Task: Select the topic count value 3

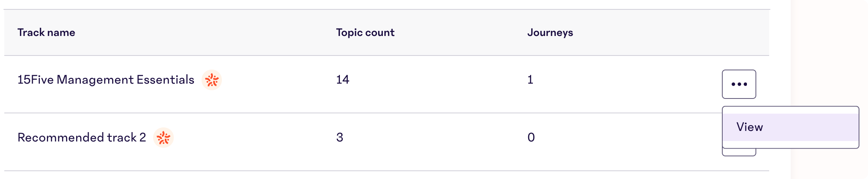Action: pos(339,138)
